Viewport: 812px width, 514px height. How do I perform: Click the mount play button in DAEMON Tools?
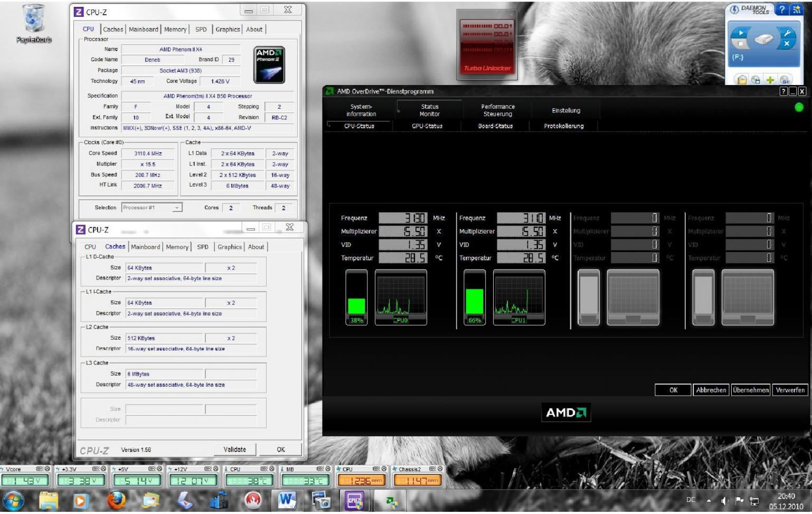click(x=741, y=33)
